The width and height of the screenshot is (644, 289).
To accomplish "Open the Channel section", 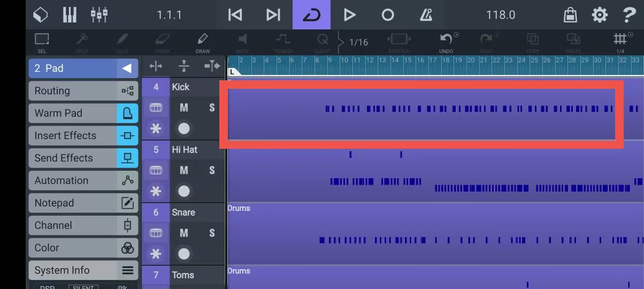I will [x=83, y=226].
